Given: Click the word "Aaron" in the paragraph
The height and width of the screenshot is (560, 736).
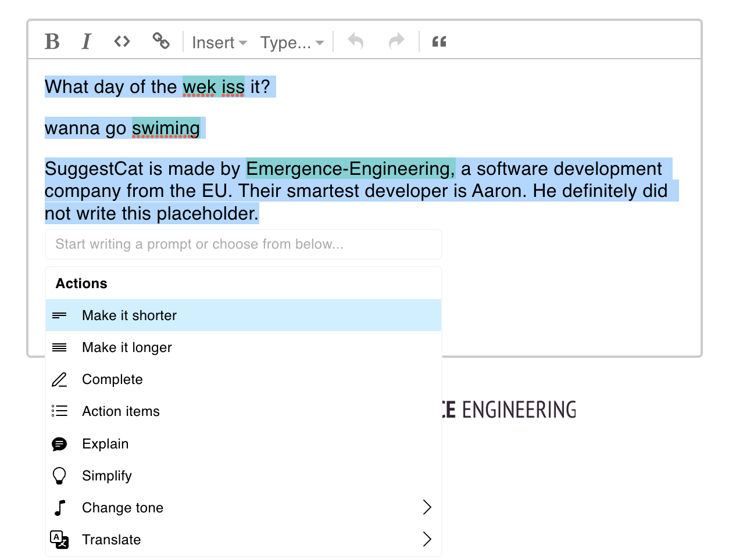Looking at the screenshot, I should tap(498, 191).
